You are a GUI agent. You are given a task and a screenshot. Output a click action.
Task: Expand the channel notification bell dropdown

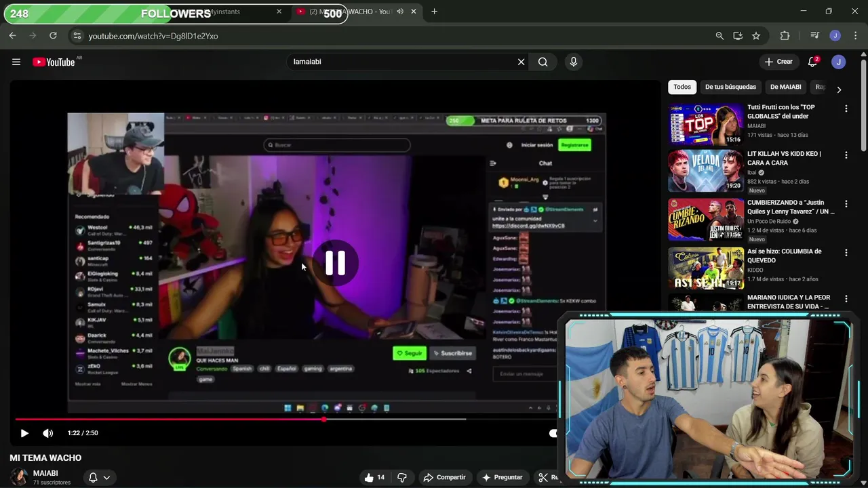coord(99,477)
